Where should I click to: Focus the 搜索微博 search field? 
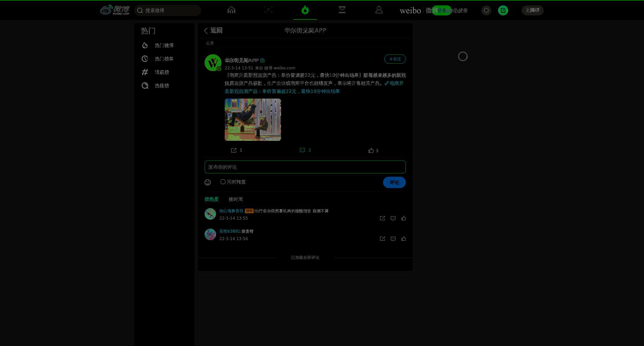168,10
